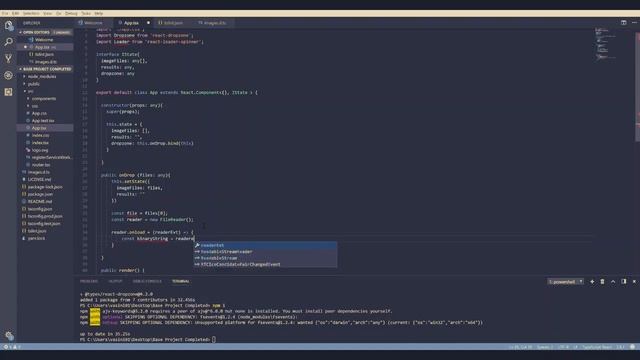Viewport: 640px width, 360px height.
Task: Switch to the Debug Console panel tab
Action: click(x=147, y=281)
